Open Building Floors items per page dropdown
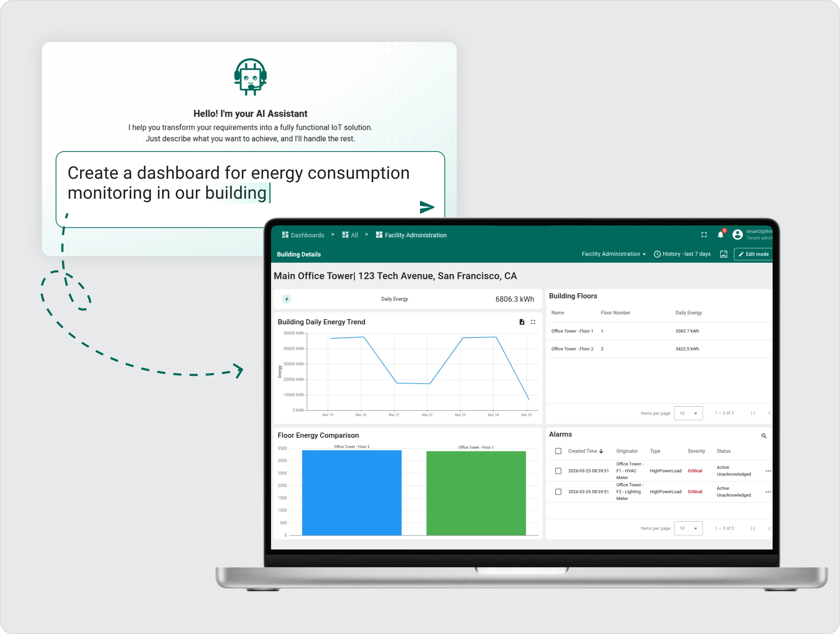 click(688, 413)
